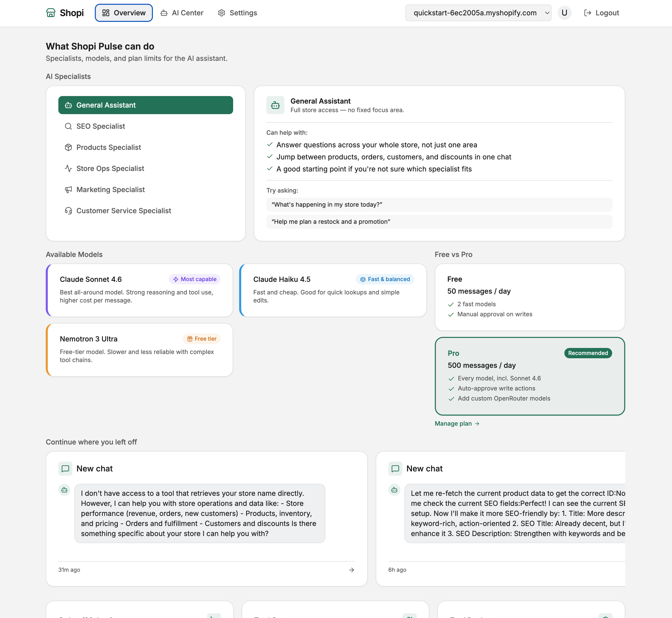Open the 31m ago chat via arrow
The image size is (672, 618).
351,569
